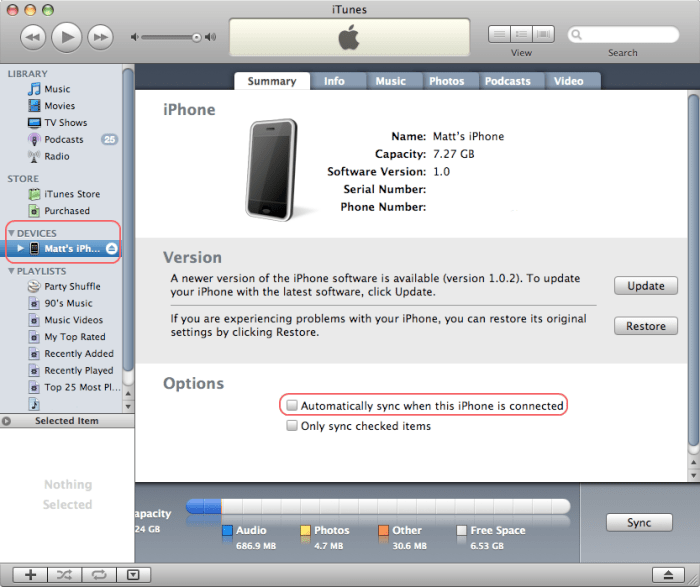Click the Update button
The height and width of the screenshot is (587, 700).
coord(646,286)
